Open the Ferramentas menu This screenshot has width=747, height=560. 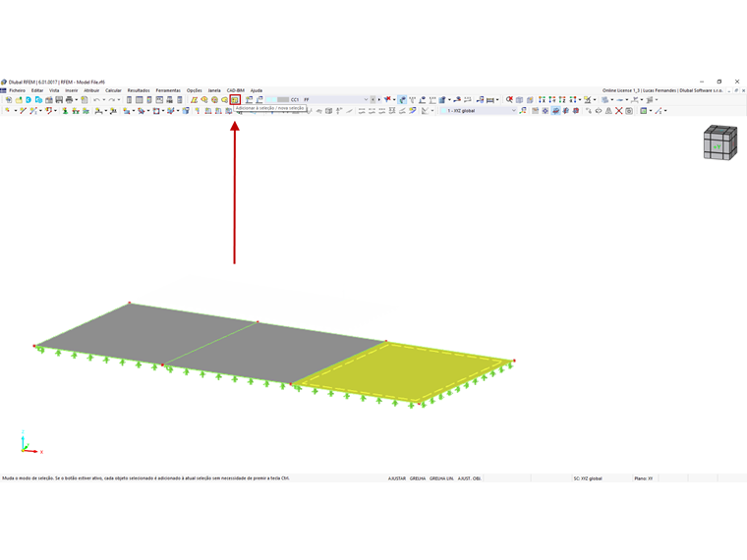click(x=168, y=90)
